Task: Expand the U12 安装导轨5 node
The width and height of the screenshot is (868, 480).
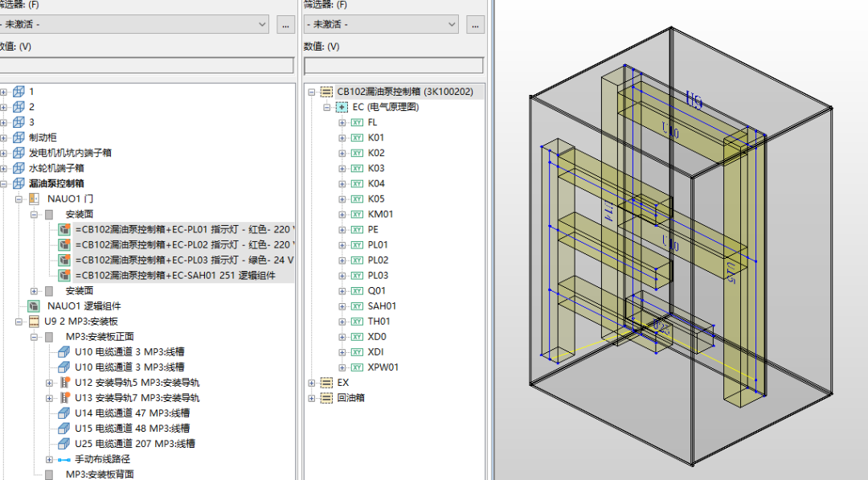Action: [49, 383]
